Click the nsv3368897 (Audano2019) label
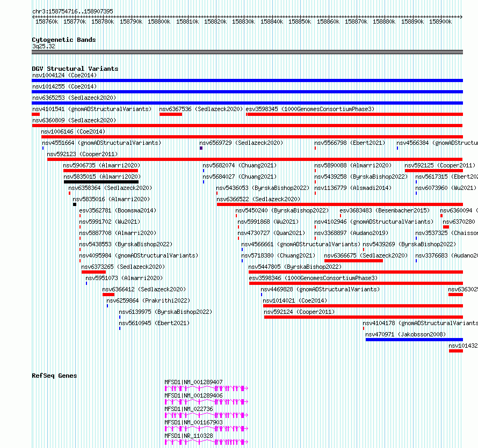Screen dimensions: 478x448 click(351, 233)
